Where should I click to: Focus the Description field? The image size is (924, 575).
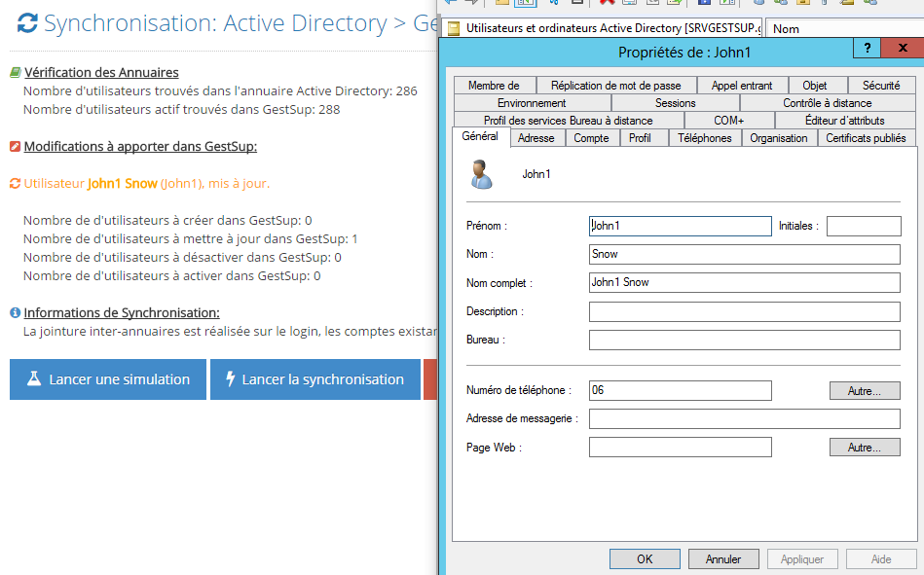point(745,311)
